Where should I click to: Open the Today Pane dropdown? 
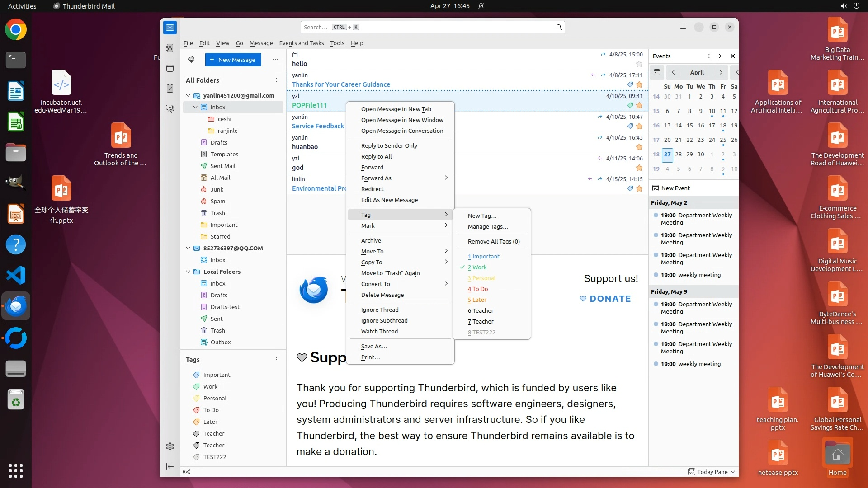[733, 472]
